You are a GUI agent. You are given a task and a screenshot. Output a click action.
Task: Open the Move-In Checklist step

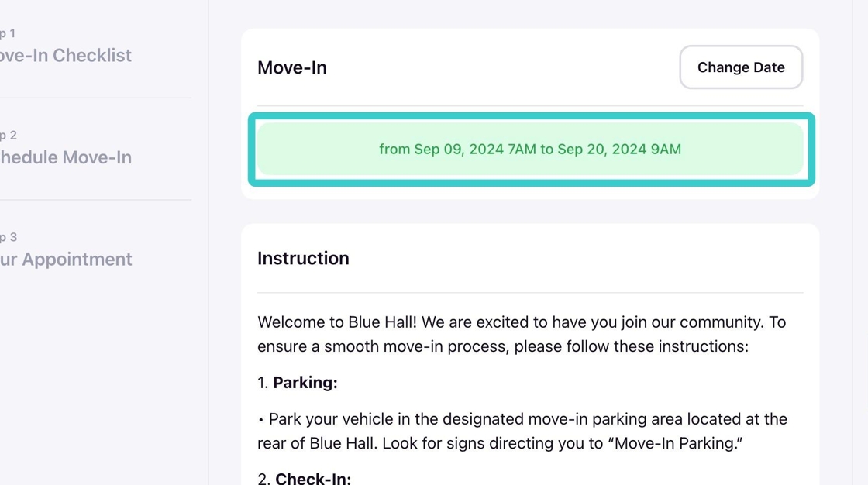coord(66,56)
